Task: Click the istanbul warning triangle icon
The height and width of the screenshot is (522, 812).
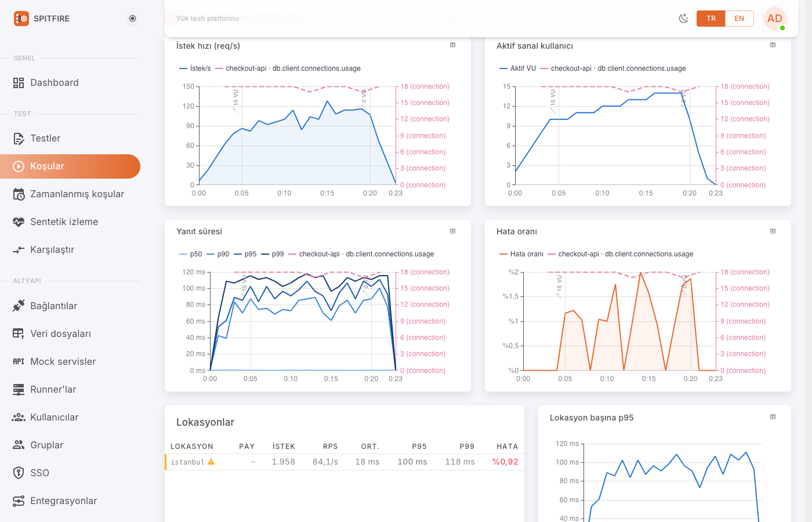Action: (x=211, y=462)
